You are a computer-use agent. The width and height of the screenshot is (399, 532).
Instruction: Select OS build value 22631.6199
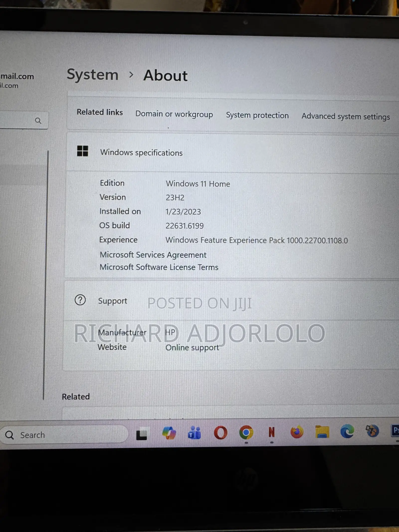point(185,226)
